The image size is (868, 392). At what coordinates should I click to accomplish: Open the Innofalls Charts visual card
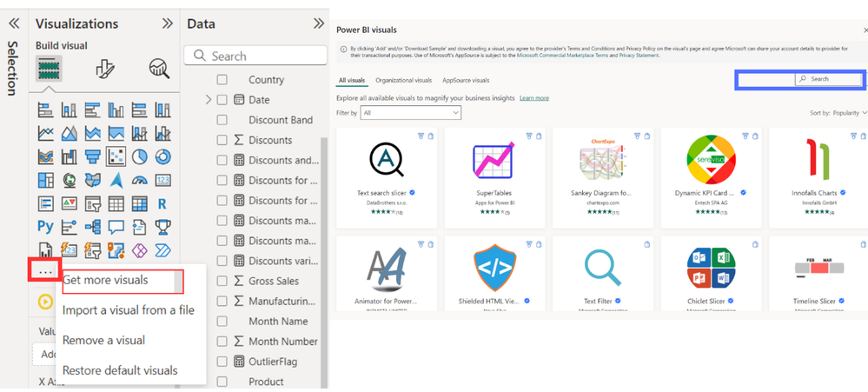pyautogui.click(x=818, y=177)
